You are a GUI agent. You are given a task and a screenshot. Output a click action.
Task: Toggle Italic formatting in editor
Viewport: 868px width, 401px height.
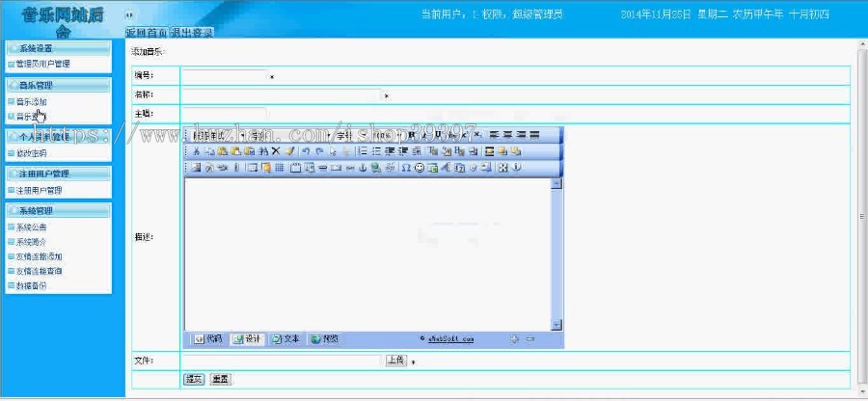pyautogui.click(x=424, y=134)
